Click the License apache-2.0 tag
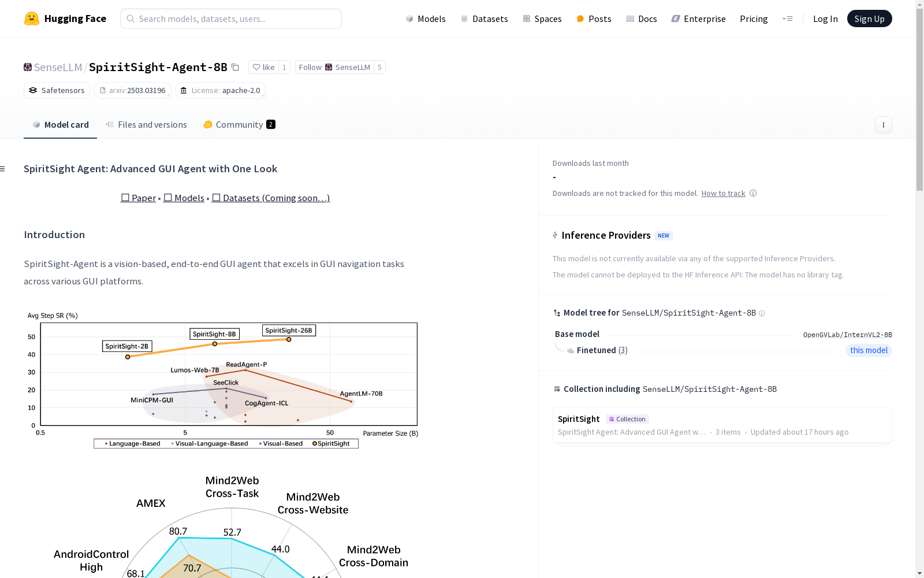924x578 pixels. click(220, 90)
